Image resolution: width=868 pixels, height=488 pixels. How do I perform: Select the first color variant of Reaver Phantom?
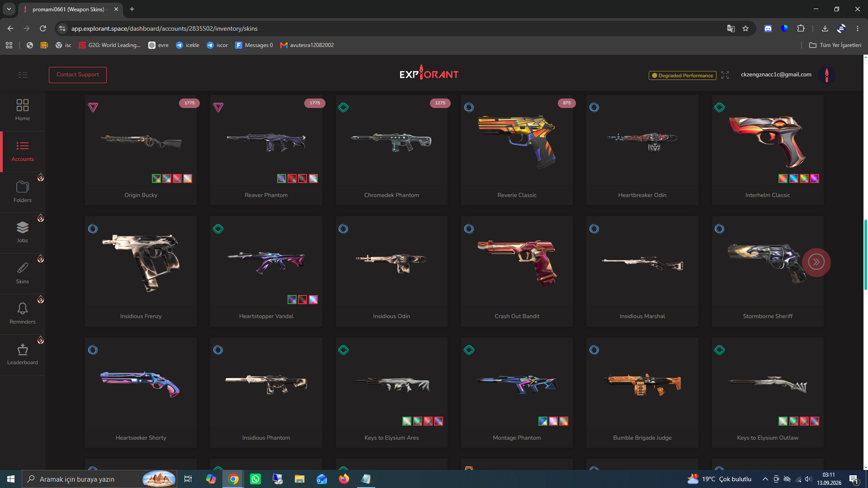point(282,178)
